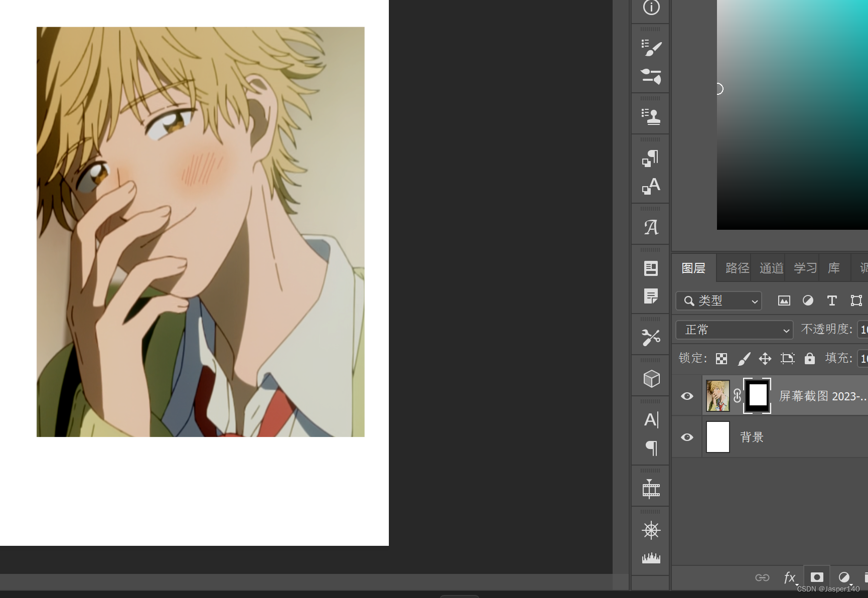This screenshot has height=598, width=868.
Task: Open the fx layer style menu
Action: click(x=790, y=577)
